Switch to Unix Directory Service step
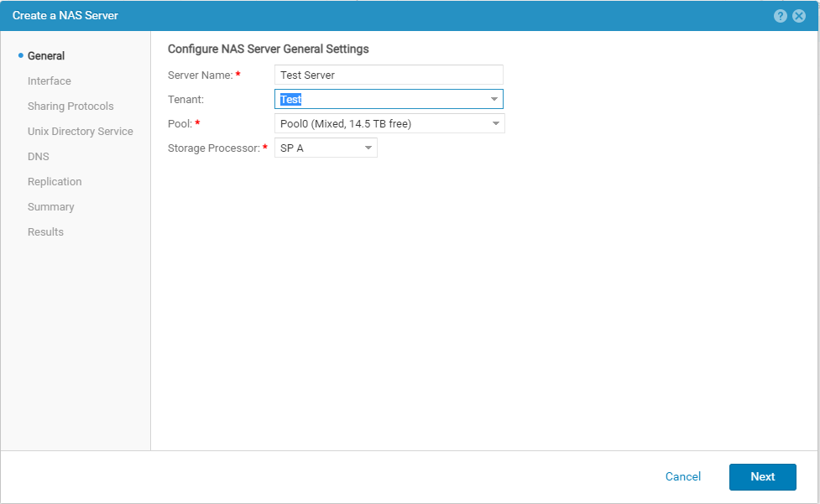This screenshot has width=820, height=504. pyautogui.click(x=80, y=132)
